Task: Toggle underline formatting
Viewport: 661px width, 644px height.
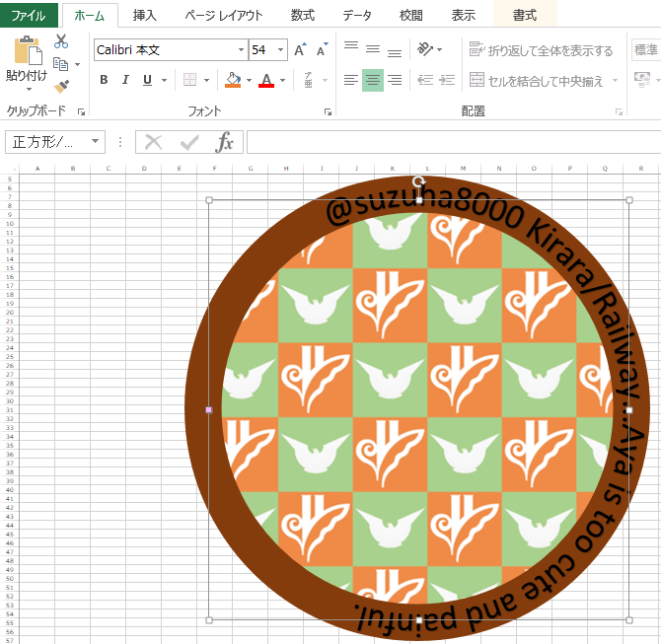Action: coord(147,80)
